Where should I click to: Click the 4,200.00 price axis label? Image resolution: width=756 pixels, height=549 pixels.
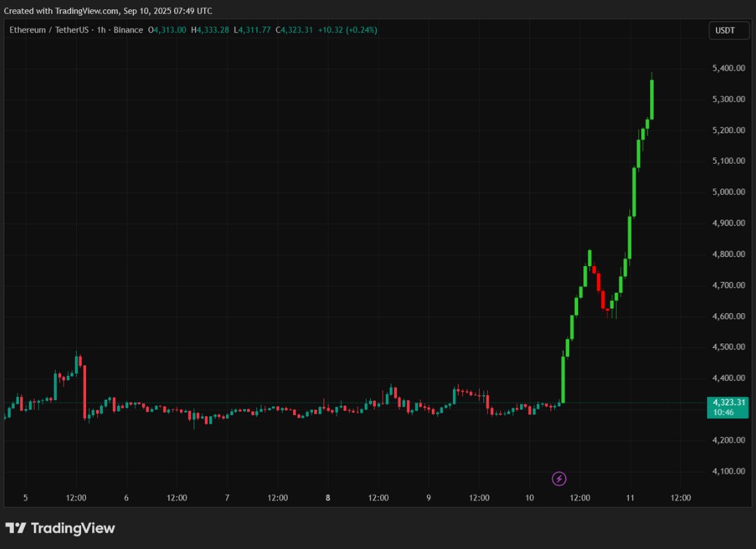729,440
